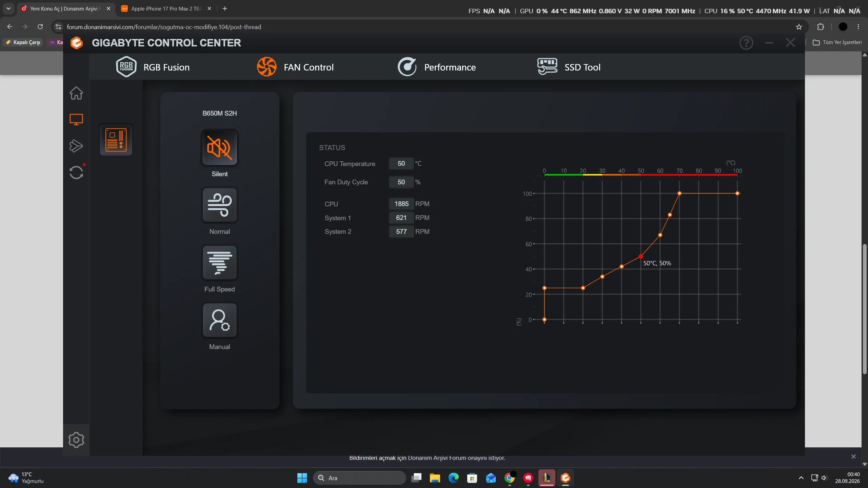Switch to Apple iPhone 17 Pro Max tab
The image size is (868, 488).
tap(166, 9)
